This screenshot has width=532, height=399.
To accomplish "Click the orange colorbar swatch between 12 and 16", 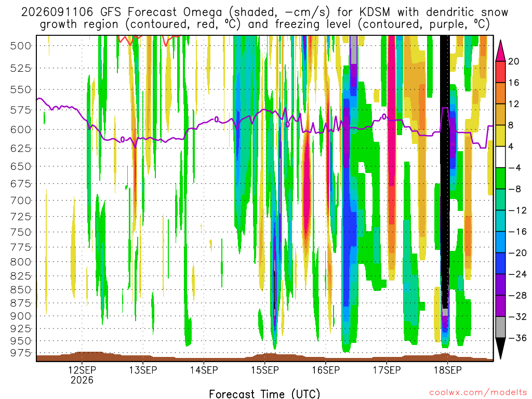I will (x=500, y=93).
